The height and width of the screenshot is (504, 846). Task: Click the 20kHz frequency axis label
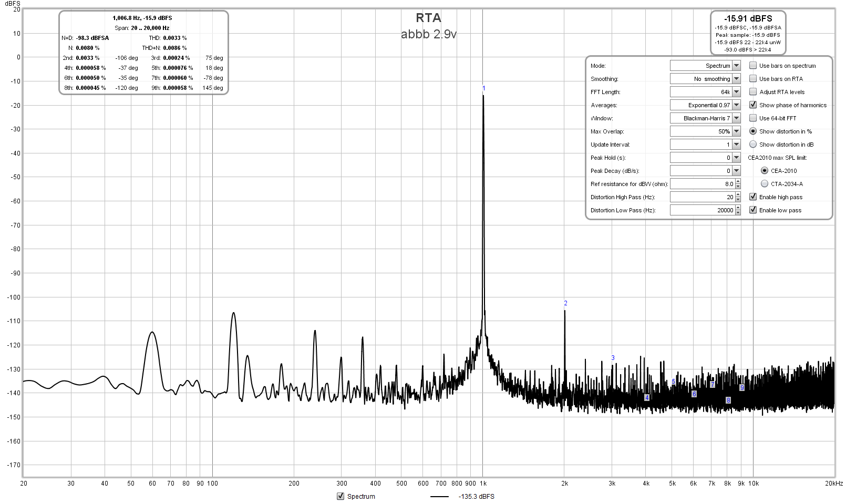(x=833, y=484)
